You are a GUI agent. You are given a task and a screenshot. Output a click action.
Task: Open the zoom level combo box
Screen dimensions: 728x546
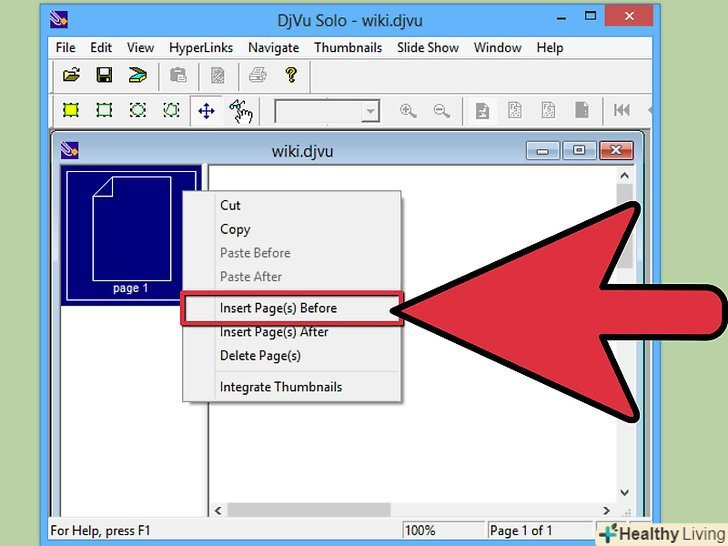[x=327, y=111]
